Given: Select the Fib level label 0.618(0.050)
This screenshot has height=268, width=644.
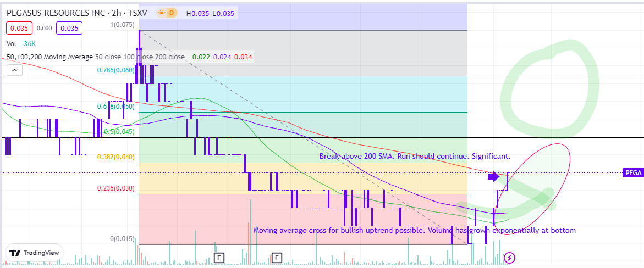Looking at the screenshot, I should pyautogui.click(x=116, y=107).
